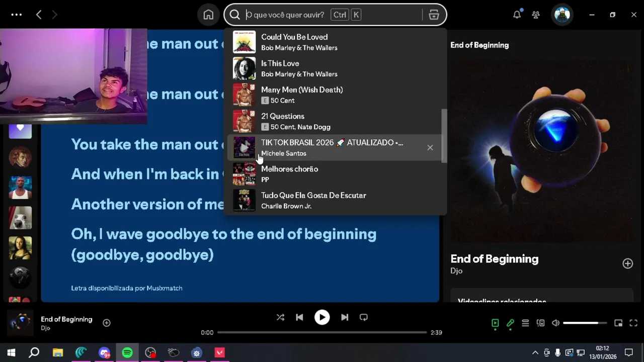Skip to next track
The width and height of the screenshot is (644, 362).
pos(345,317)
